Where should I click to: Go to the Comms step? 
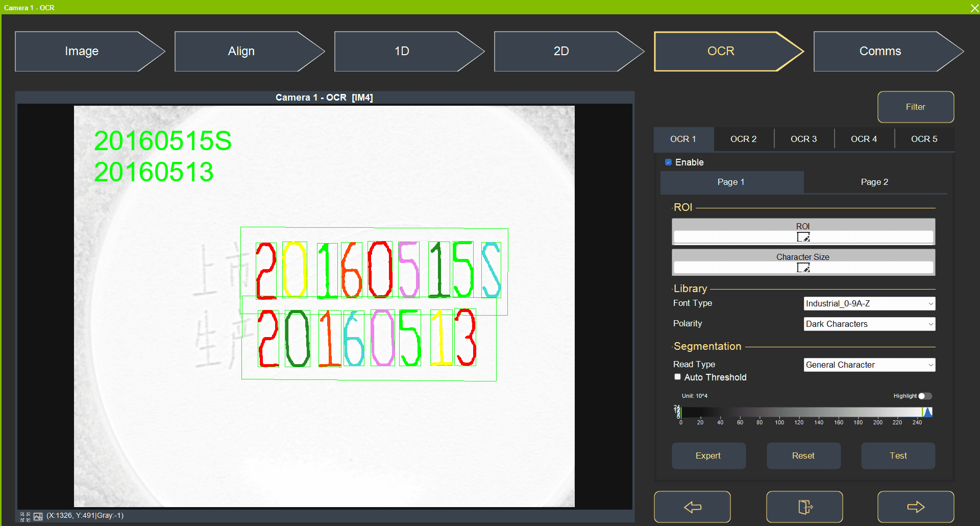coord(889,51)
